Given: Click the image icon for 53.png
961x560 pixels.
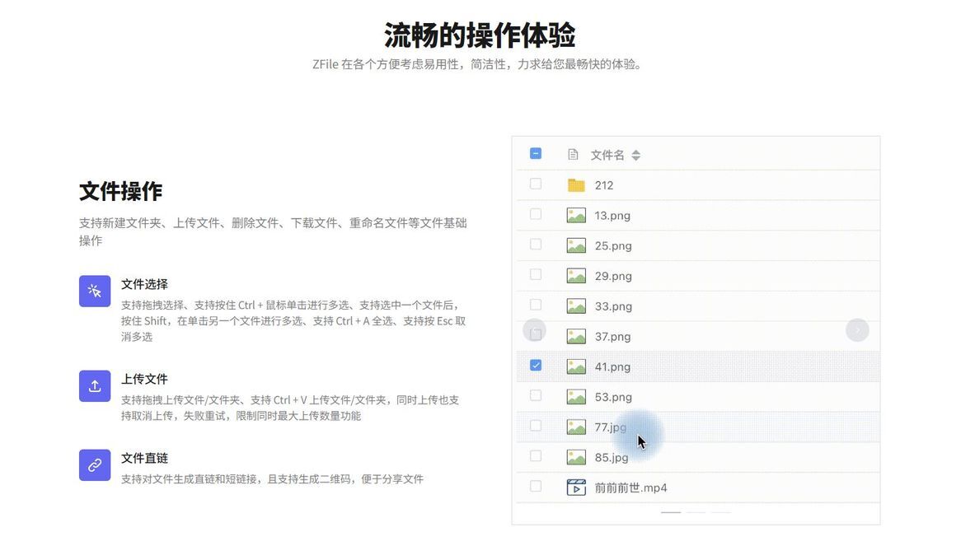Looking at the screenshot, I should pyautogui.click(x=576, y=397).
